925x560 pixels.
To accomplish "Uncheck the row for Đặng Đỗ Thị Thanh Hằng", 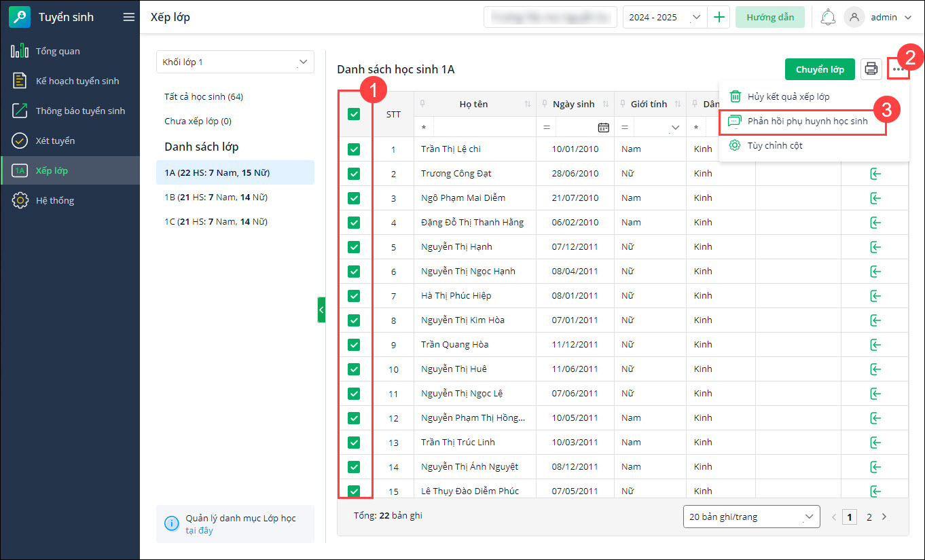I will (354, 223).
